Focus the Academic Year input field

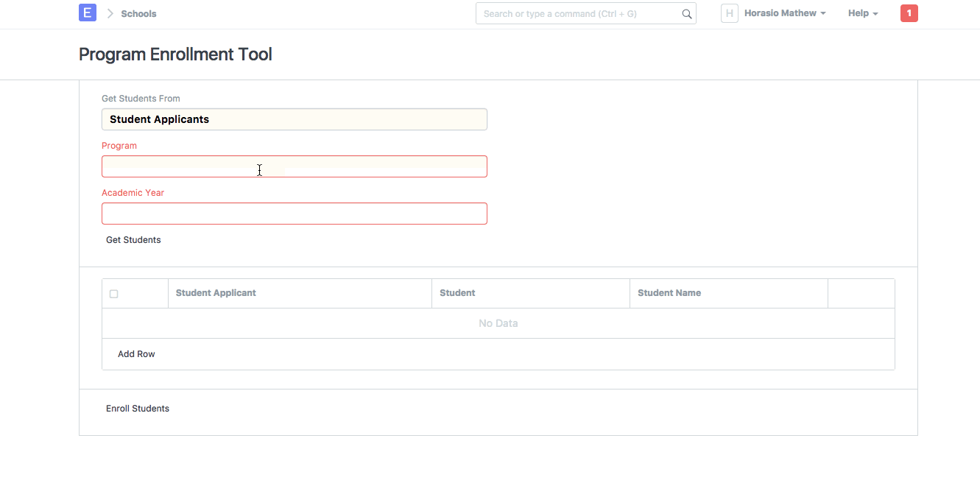click(x=294, y=214)
